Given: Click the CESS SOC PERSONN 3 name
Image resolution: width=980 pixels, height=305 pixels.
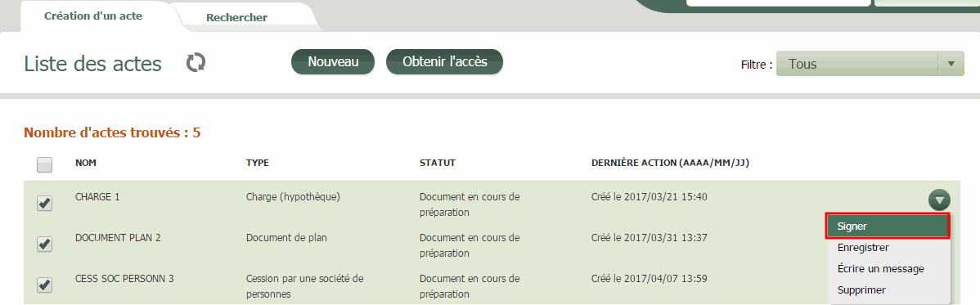Looking at the screenshot, I should [124, 279].
